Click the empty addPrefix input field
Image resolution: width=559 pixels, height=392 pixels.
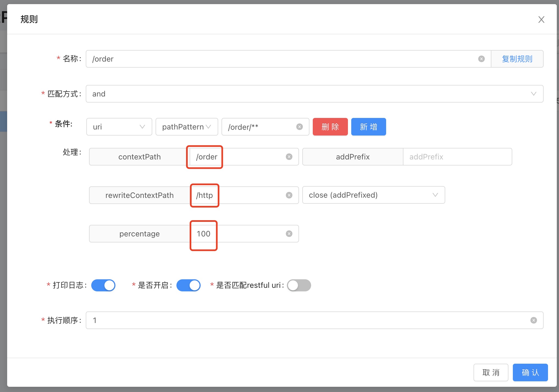pos(457,157)
